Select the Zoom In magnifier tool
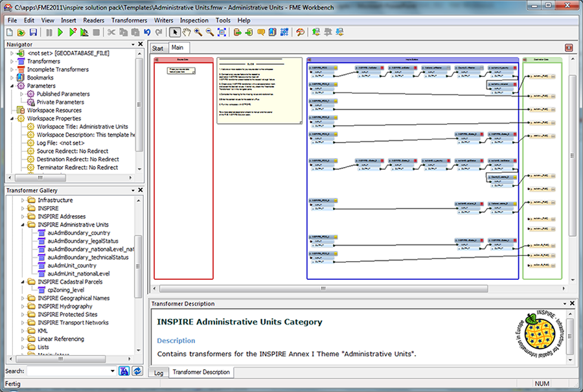The height and width of the screenshot is (392, 583). pyautogui.click(x=198, y=33)
